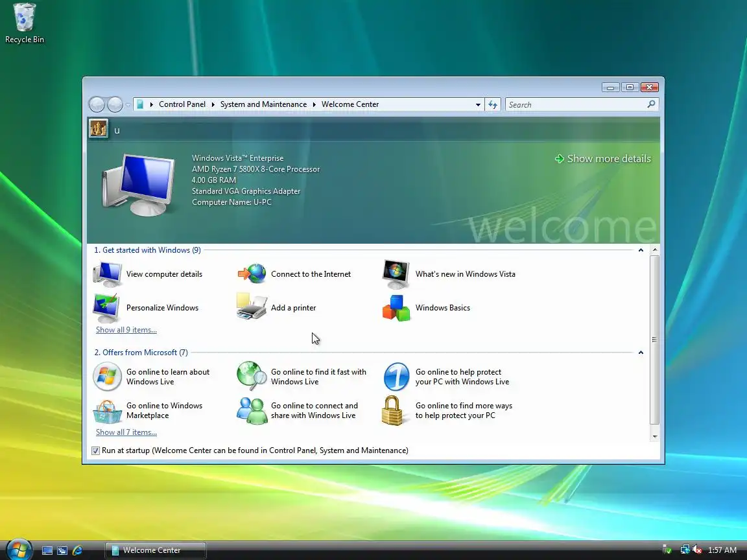Click the Show Desktop quick launch icon
Screen dimensions: 747x560
coord(47,550)
